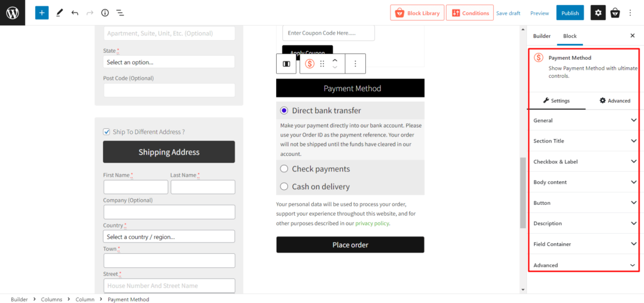Click the shopping bag icon in the top bar
This screenshot has width=644, height=303.
coord(615,13)
